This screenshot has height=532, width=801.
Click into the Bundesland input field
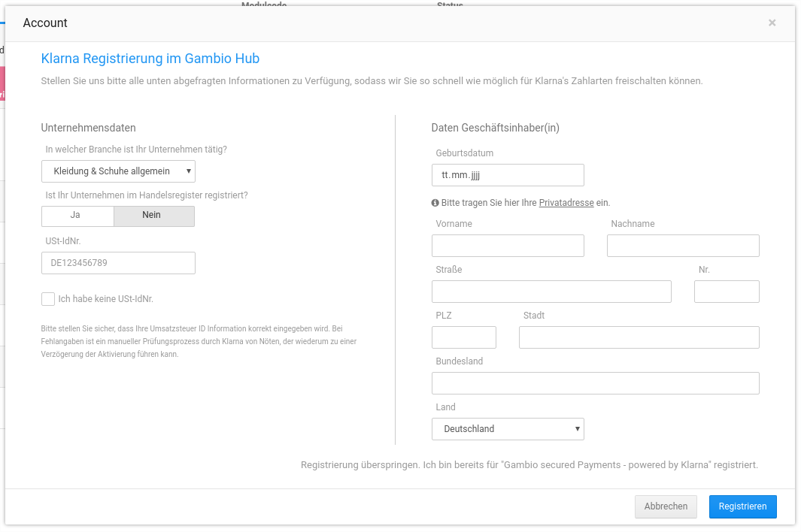pos(595,382)
